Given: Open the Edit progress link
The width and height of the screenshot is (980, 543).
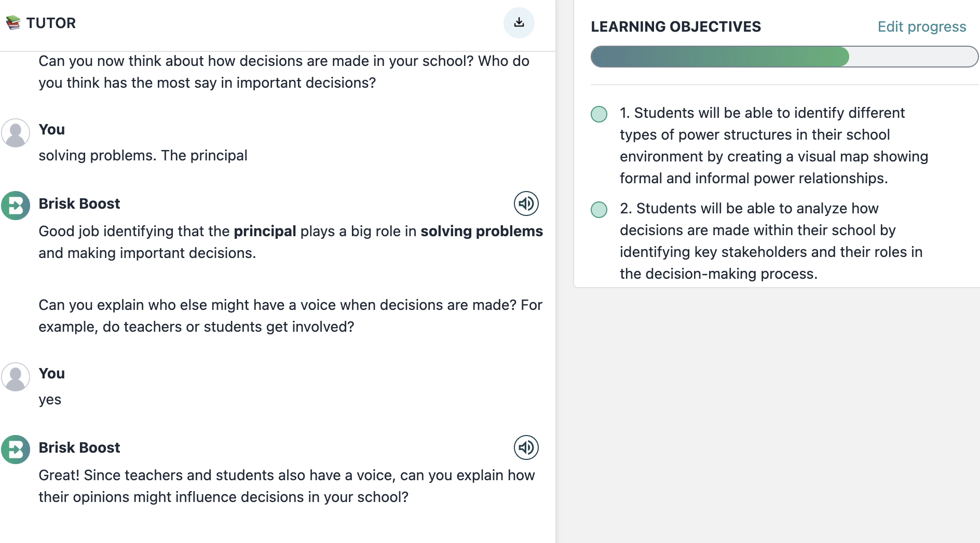Looking at the screenshot, I should [x=921, y=26].
